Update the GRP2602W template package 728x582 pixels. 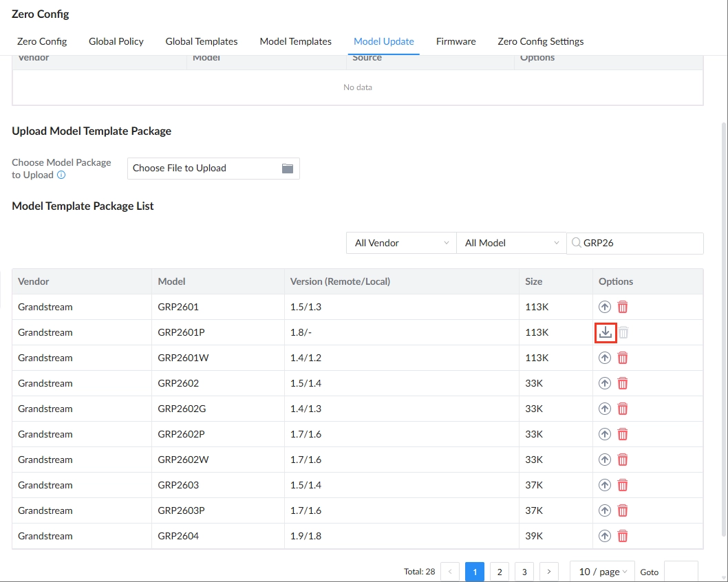click(605, 460)
